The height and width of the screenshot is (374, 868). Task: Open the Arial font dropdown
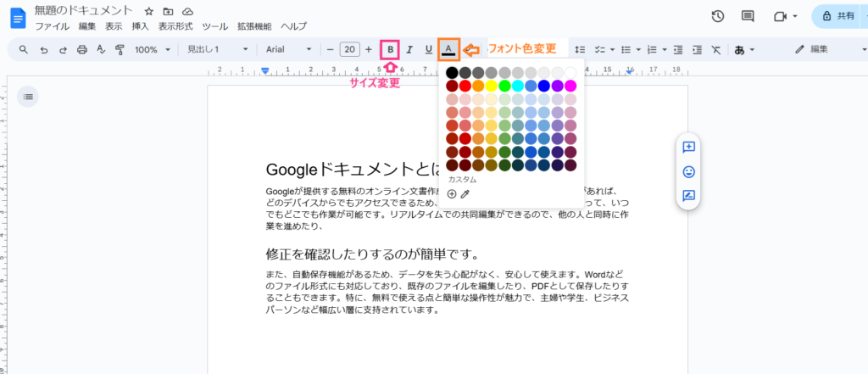point(288,50)
